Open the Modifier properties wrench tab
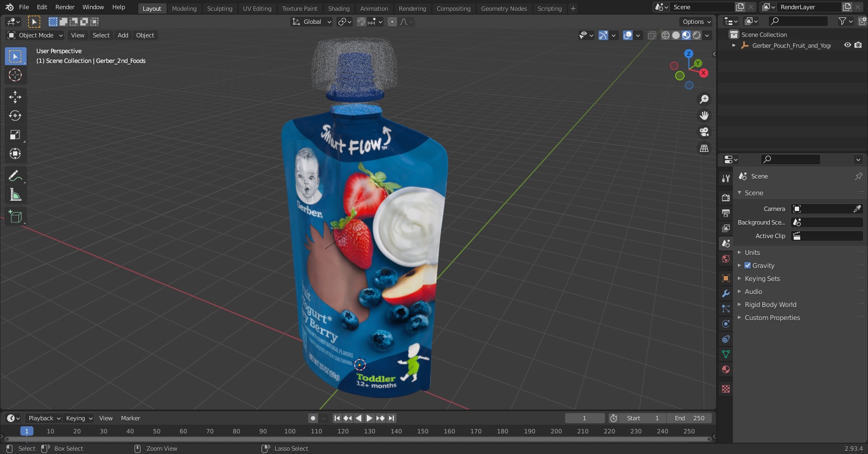 (x=726, y=293)
